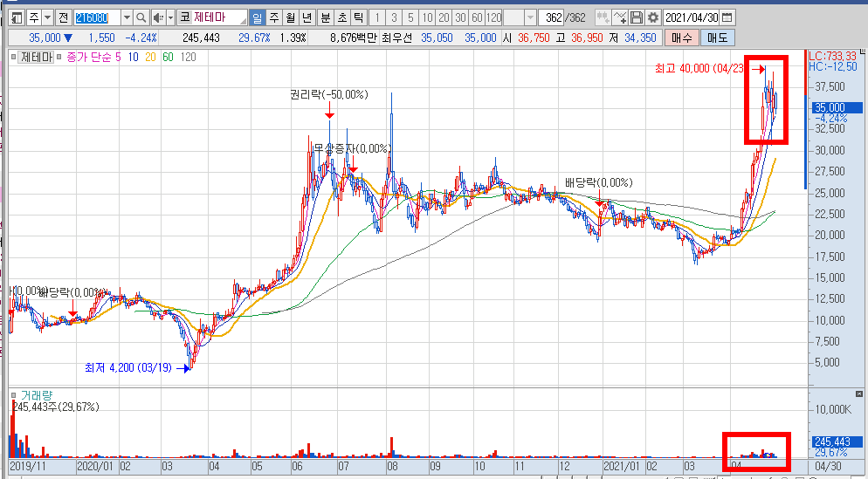Viewport: 868px width, 479px height.
Task: Switch chart to 분 minute period
Action: (326, 17)
